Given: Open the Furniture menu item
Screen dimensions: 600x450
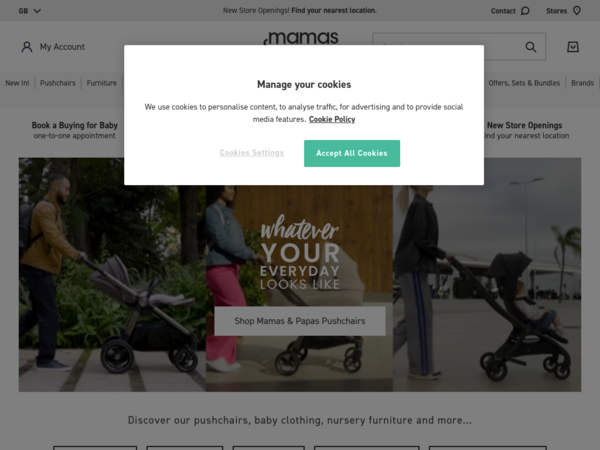Looking at the screenshot, I should [x=101, y=83].
